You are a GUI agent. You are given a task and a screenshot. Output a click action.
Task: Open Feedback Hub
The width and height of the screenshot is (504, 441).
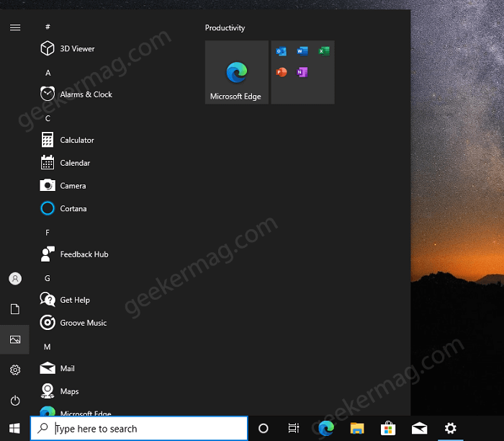(75, 254)
